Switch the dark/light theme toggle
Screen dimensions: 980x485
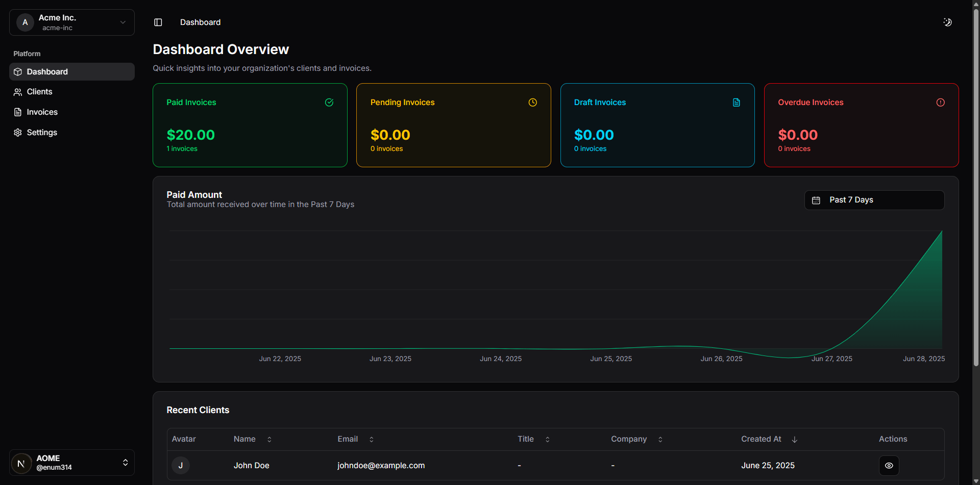pyautogui.click(x=947, y=22)
